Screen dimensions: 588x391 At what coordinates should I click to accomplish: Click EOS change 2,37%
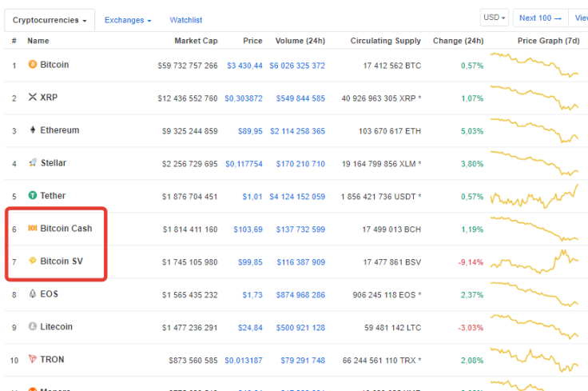pyautogui.click(x=472, y=295)
